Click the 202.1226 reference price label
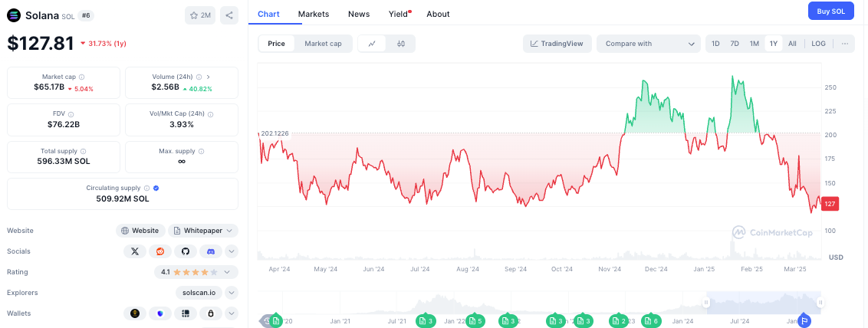The height and width of the screenshot is (328, 868). click(276, 133)
